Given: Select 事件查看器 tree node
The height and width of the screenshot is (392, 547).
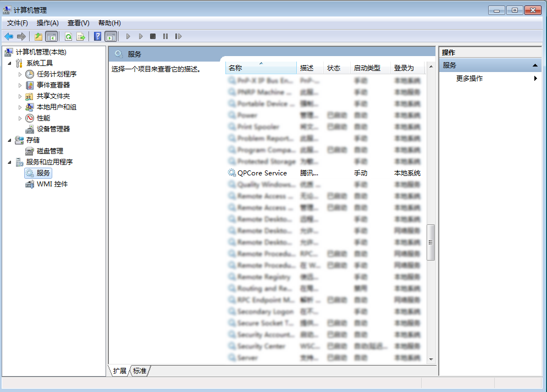Looking at the screenshot, I should [53, 85].
